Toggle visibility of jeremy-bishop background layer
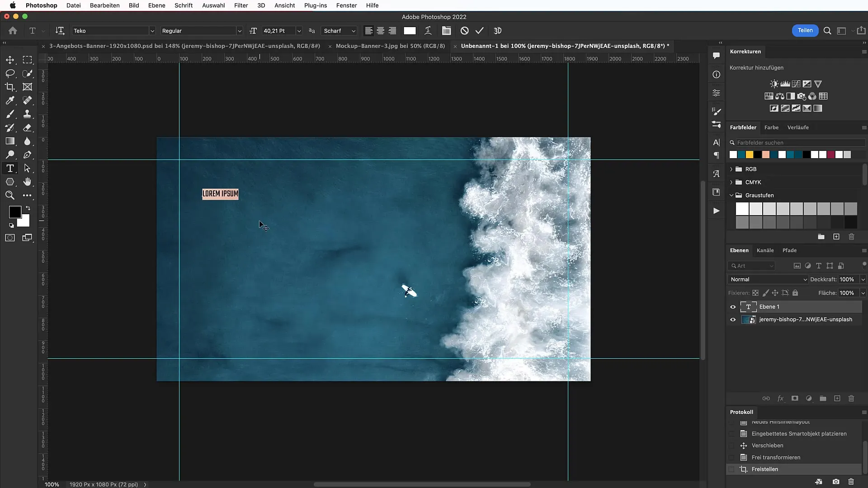 [733, 319]
